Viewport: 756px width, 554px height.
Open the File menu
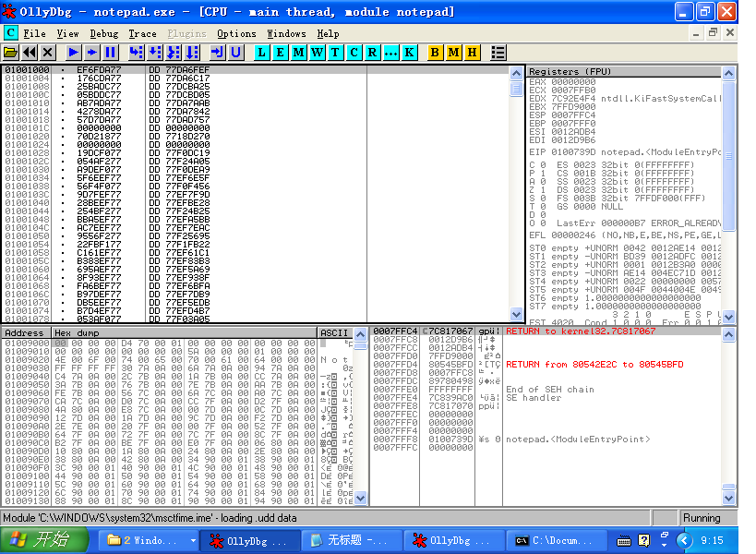(x=35, y=34)
